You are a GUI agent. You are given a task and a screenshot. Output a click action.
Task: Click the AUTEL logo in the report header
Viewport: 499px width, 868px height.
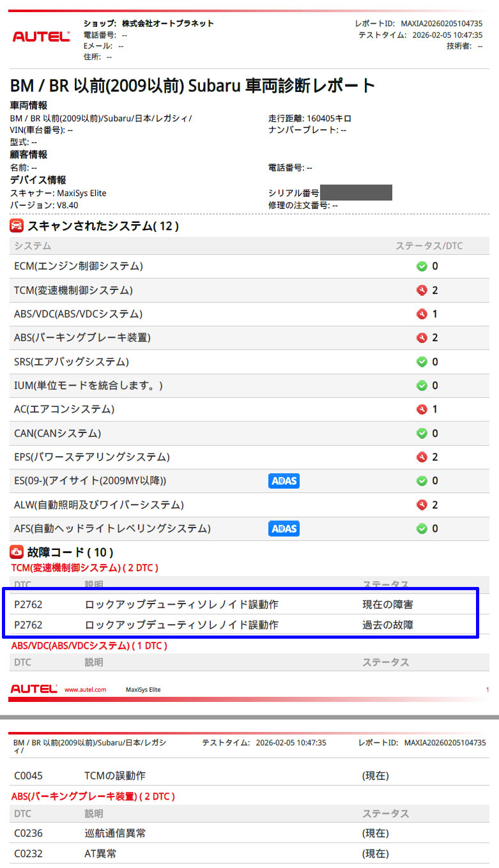pos(42,37)
